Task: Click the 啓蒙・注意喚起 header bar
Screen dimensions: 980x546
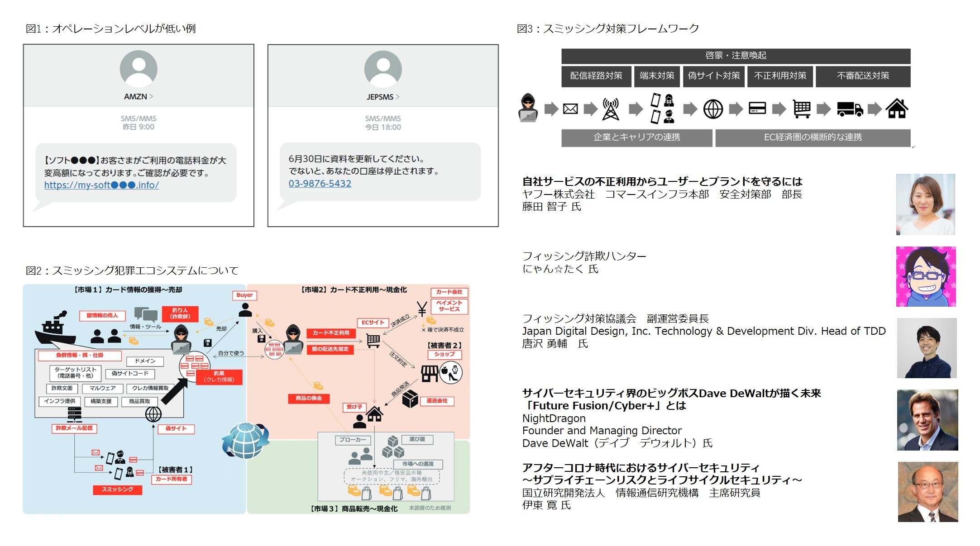Action: (x=736, y=56)
